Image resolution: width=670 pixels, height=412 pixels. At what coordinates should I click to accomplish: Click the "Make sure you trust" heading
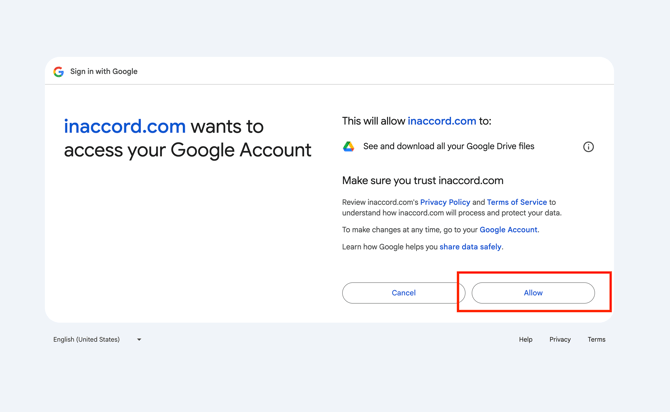422,181
